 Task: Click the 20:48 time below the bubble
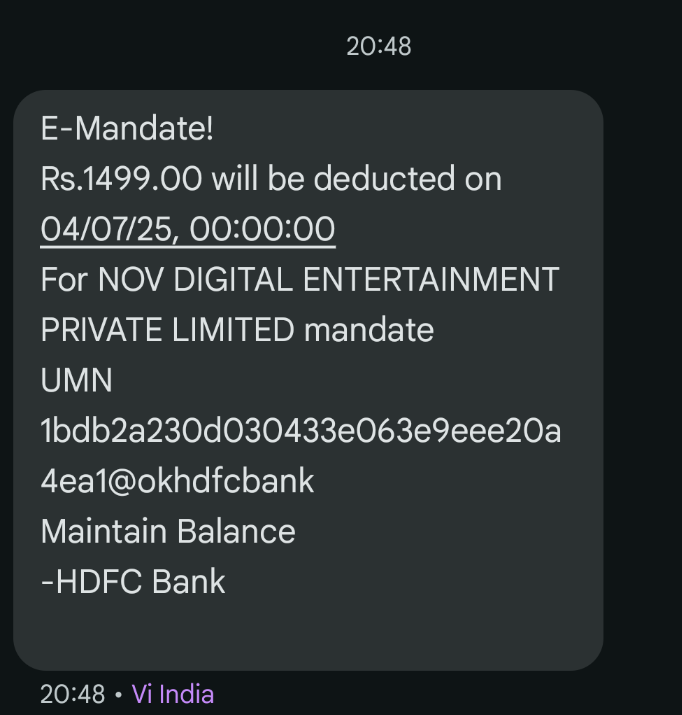click(x=72, y=694)
